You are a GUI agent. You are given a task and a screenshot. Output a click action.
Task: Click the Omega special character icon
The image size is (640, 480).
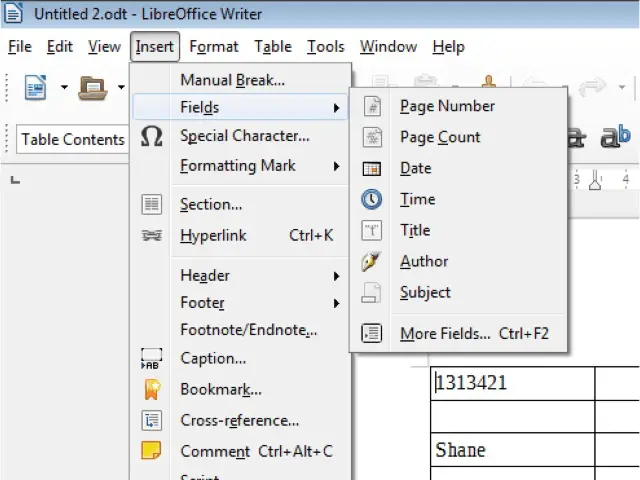tap(151, 136)
